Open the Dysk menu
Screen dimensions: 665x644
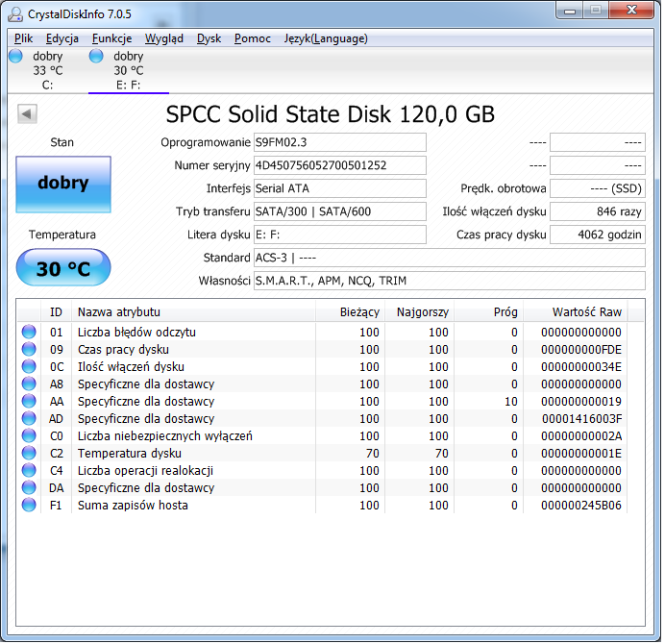pos(209,38)
